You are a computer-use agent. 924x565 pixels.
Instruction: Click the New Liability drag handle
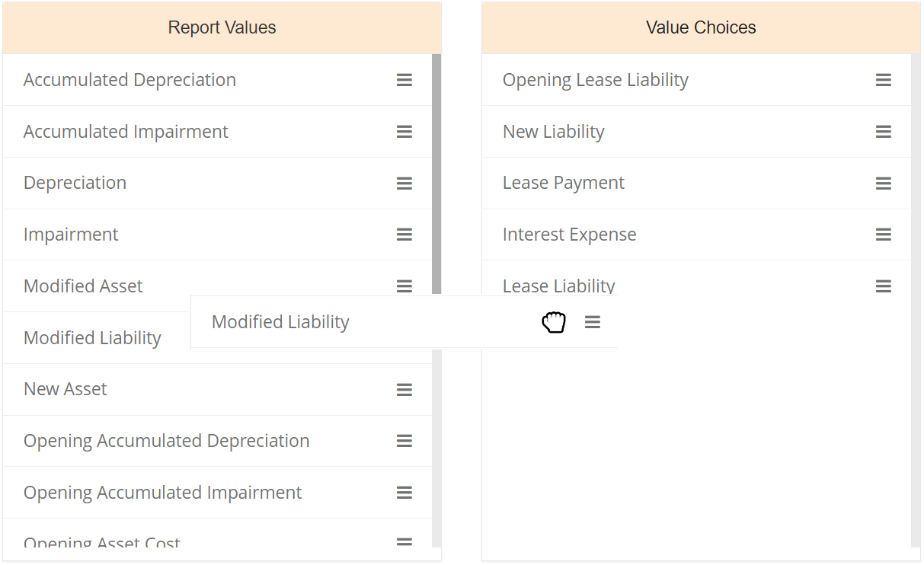[884, 132]
